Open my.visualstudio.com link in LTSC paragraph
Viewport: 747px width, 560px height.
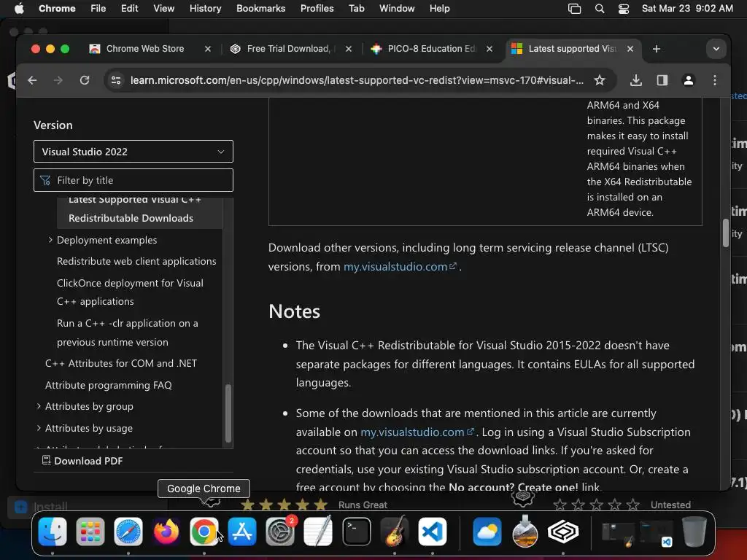pyautogui.click(x=400, y=267)
